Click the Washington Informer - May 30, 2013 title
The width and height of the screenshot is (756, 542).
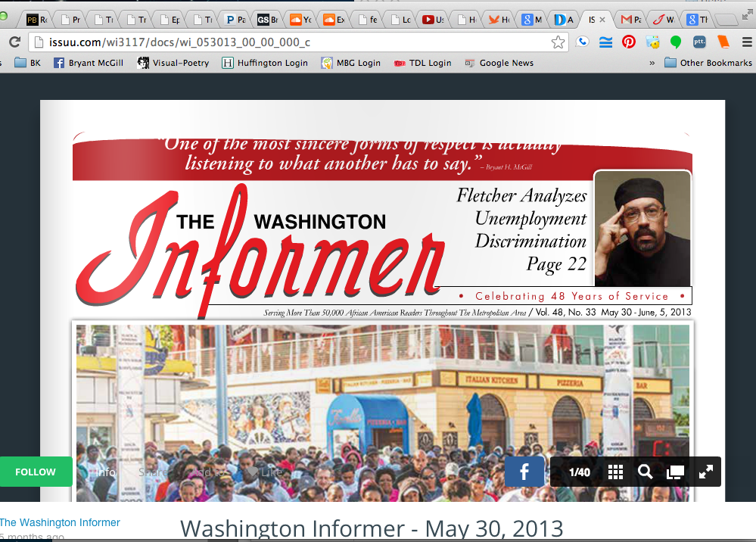click(372, 528)
